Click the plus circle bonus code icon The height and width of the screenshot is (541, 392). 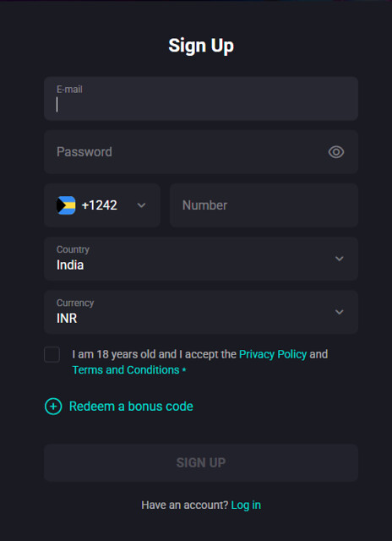(x=53, y=407)
